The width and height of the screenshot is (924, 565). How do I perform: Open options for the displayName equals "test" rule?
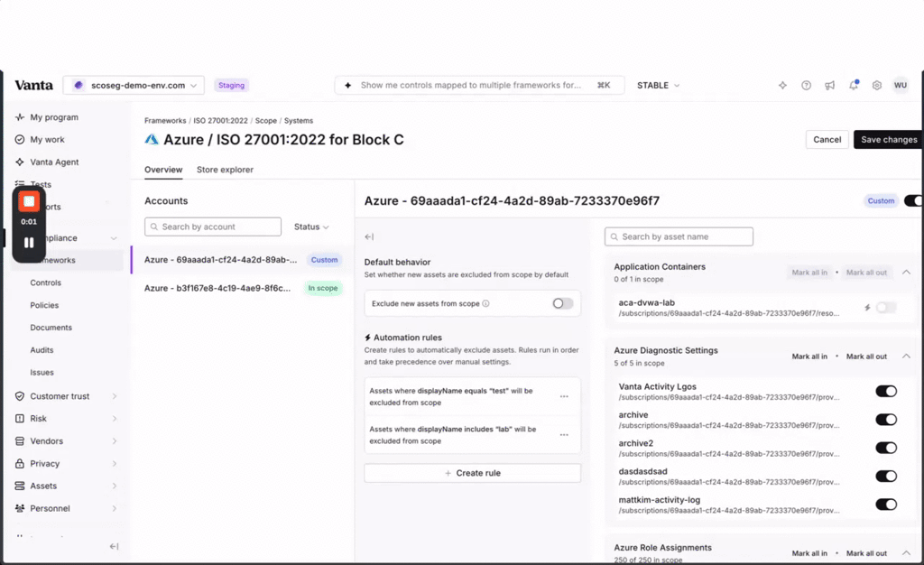coord(564,396)
